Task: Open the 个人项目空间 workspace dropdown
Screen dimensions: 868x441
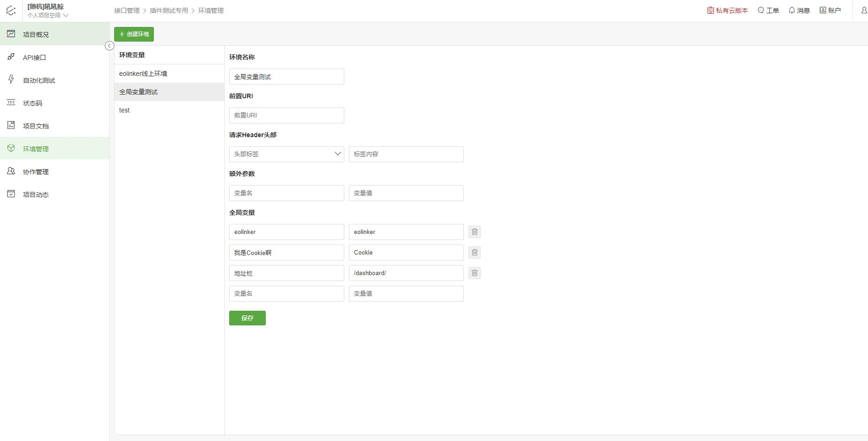Action: (x=47, y=15)
